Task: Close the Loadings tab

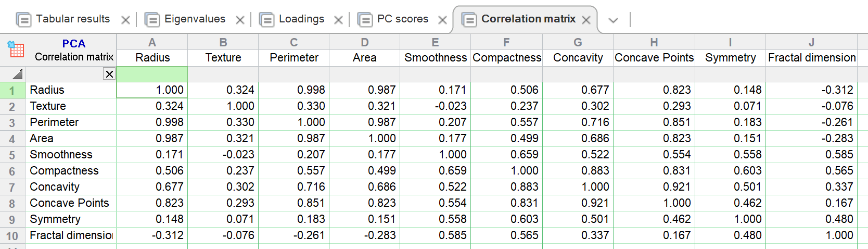Action: [x=338, y=20]
